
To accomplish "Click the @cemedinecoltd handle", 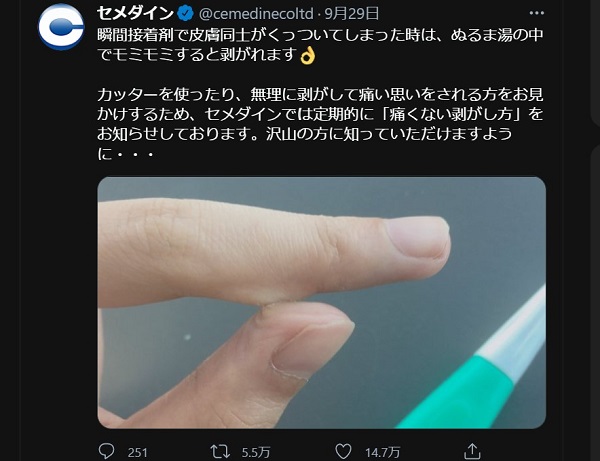I will [x=256, y=14].
